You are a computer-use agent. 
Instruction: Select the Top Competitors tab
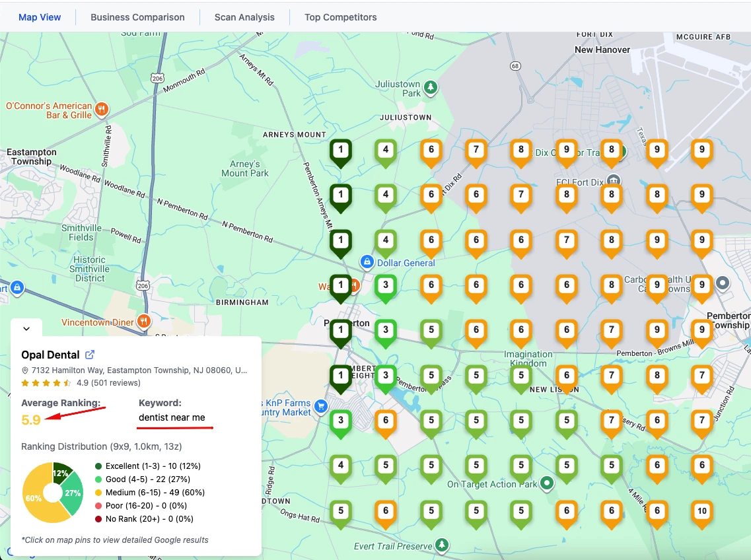tap(340, 17)
